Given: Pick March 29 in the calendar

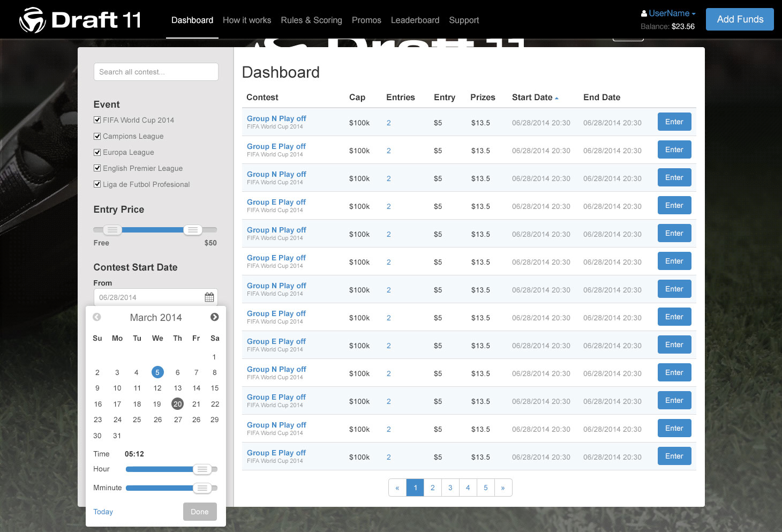Looking at the screenshot, I should point(215,419).
